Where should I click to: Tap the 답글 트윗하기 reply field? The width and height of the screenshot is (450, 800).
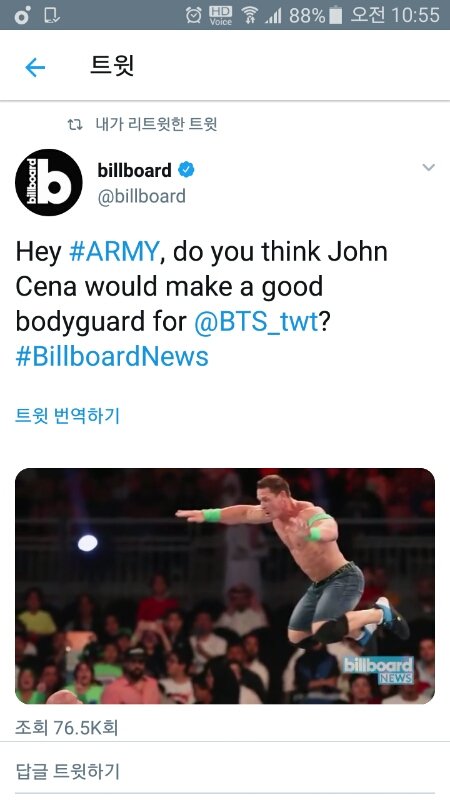(x=225, y=771)
